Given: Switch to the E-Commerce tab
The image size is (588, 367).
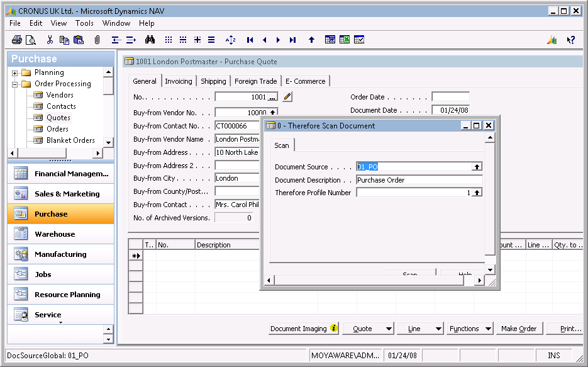Looking at the screenshot, I should point(305,81).
